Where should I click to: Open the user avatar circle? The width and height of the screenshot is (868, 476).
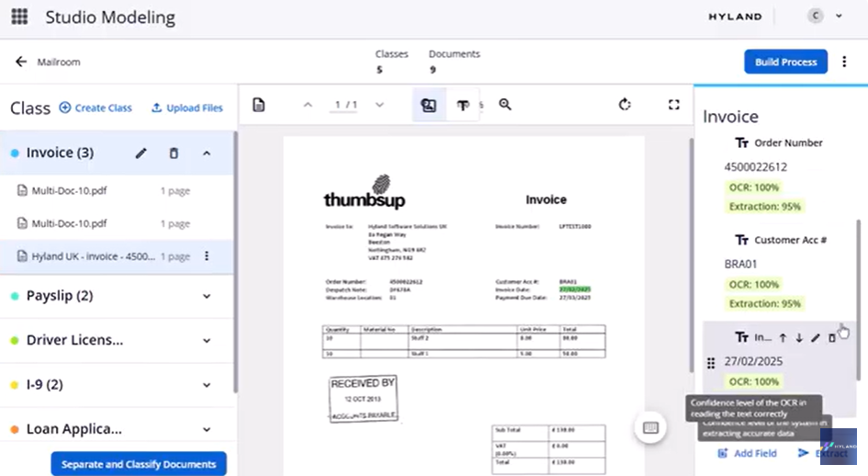tap(815, 16)
